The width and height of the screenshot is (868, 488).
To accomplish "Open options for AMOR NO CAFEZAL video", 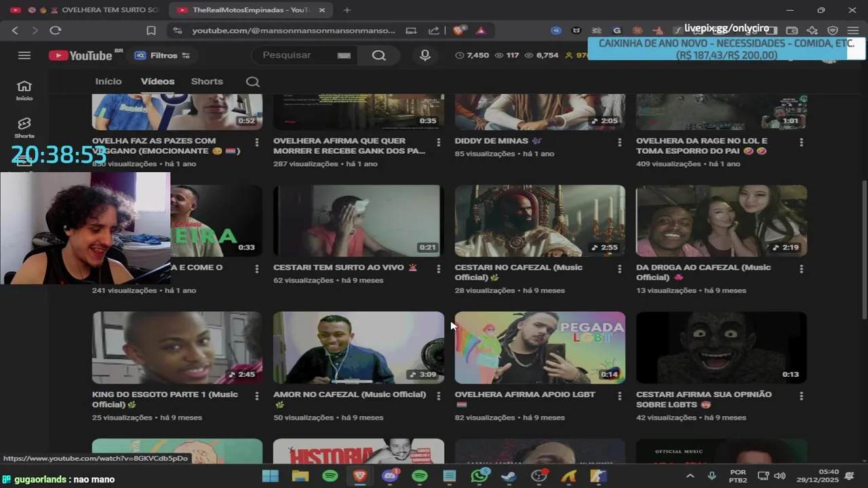I will [439, 396].
